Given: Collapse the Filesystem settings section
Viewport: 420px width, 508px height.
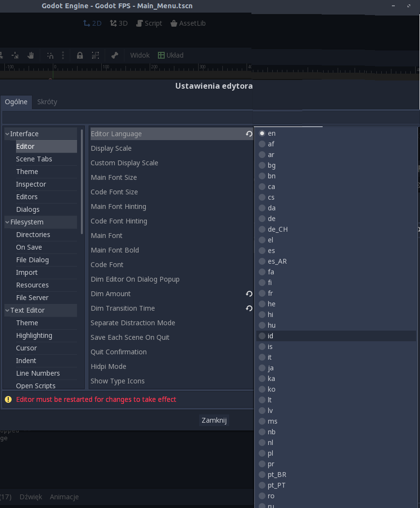Looking at the screenshot, I should click(x=7, y=222).
